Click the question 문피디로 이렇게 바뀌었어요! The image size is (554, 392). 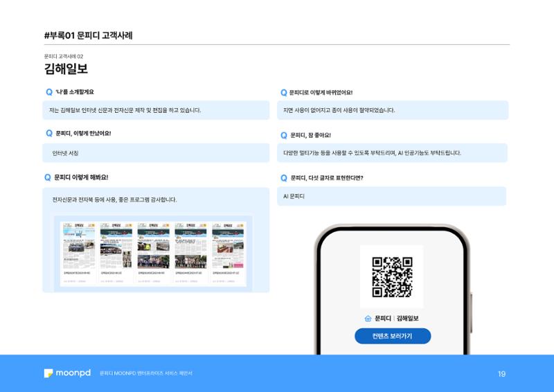tap(321, 93)
